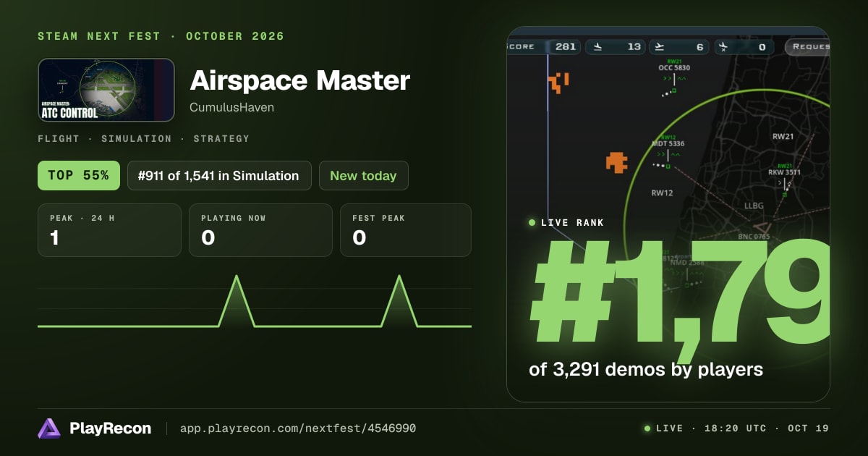Click the TOP 55% badge
This screenshot has width=868, height=456.
79,175
